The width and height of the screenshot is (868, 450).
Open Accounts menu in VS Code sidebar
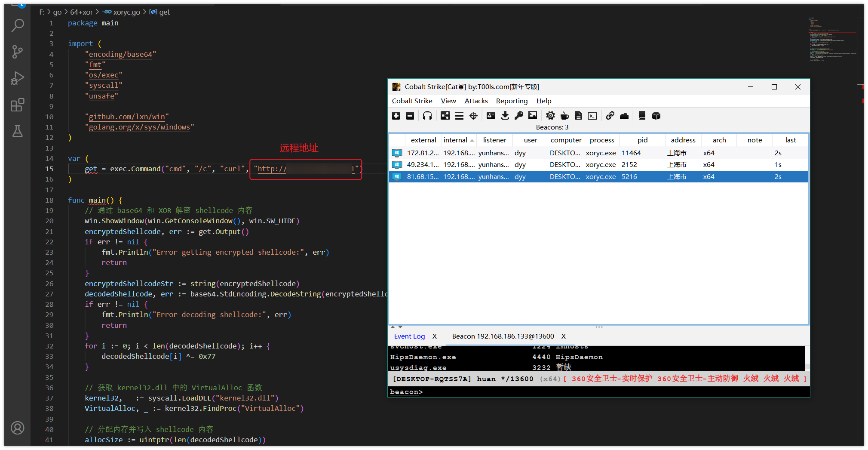click(x=18, y=428)
